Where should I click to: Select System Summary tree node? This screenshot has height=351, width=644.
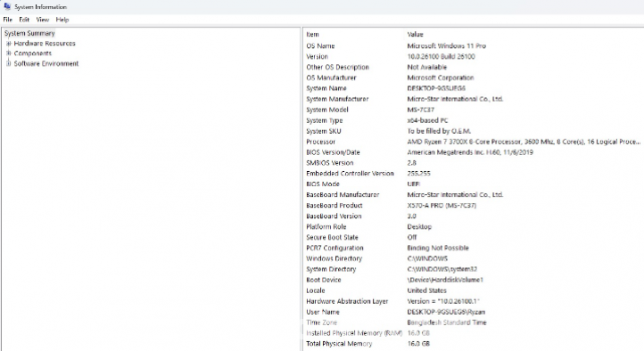(29, 33)
